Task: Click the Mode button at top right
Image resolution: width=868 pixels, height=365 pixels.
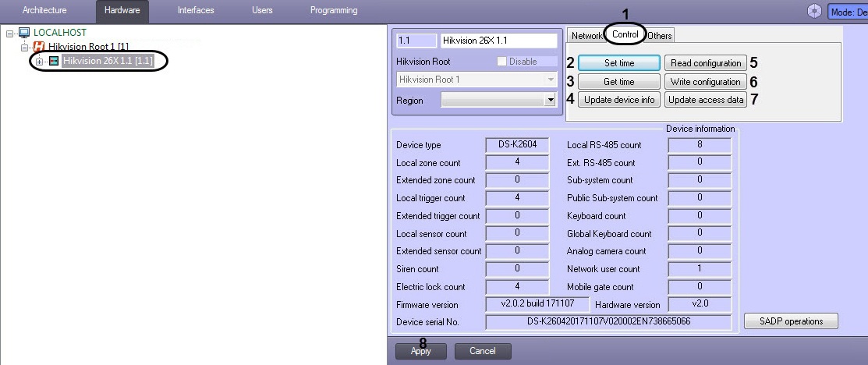Action: pos(848,11)
